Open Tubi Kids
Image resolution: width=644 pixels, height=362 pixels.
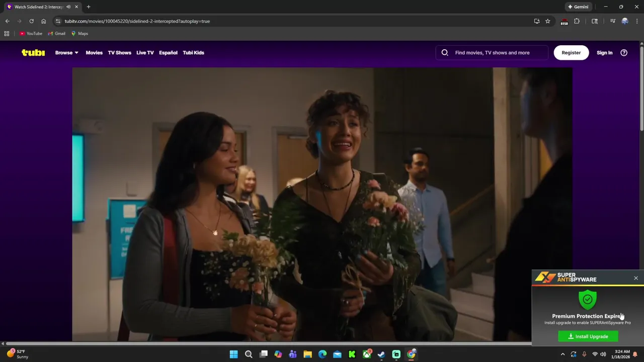click(x=193, y=52)
